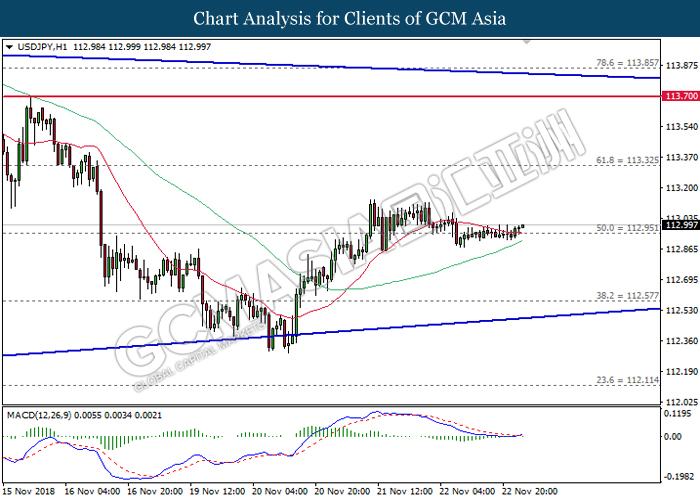
Task: Click the red 113.700 price tag
Action: pos(678,96)
